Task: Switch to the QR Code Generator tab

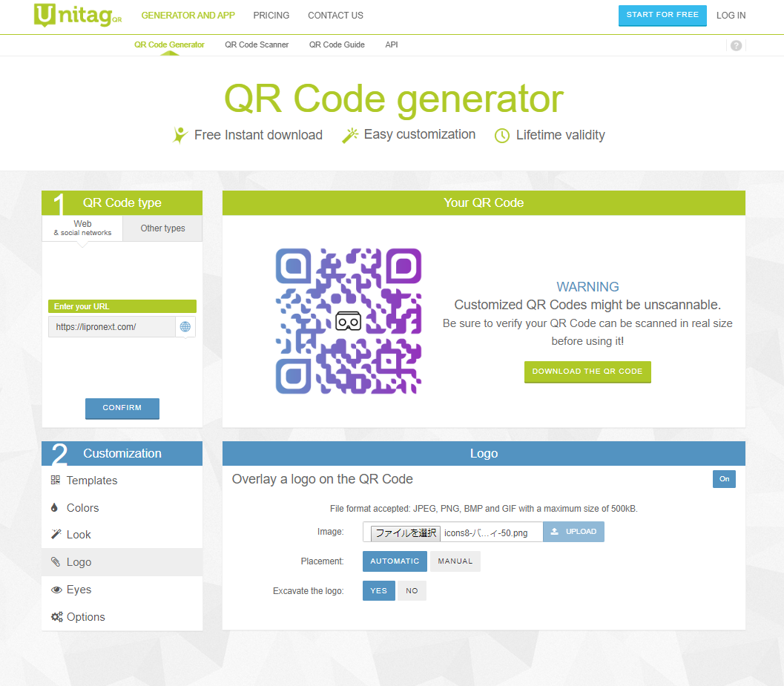Action: [169, 44]
